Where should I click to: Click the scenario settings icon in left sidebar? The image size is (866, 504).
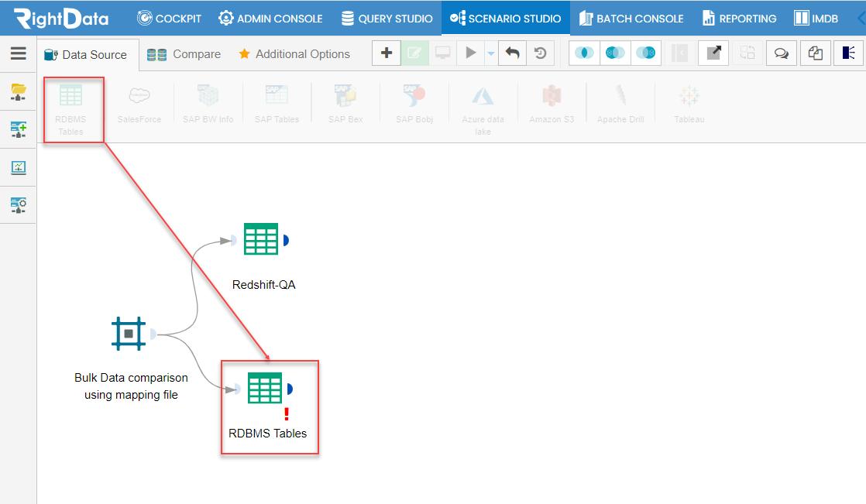pos(18,205)
